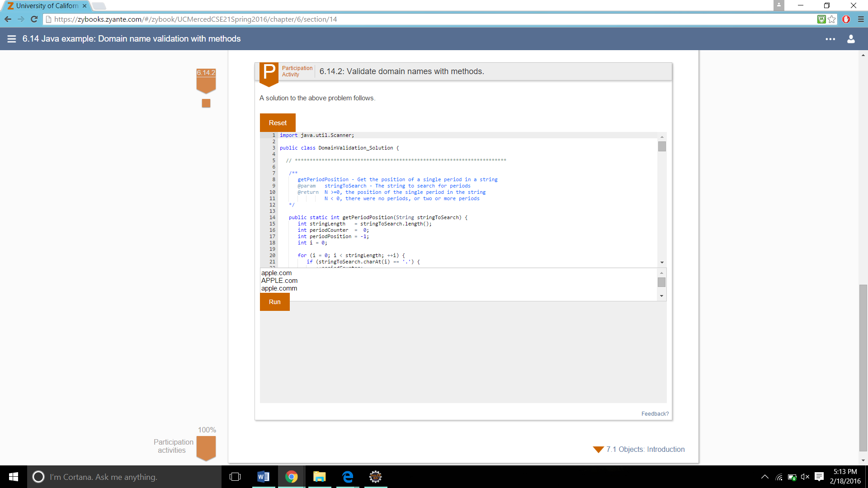Image resolution: width=868 pixels, height=488 pixels.
Task: Expand hidden icons in the system tray
Action: point(764,477)
